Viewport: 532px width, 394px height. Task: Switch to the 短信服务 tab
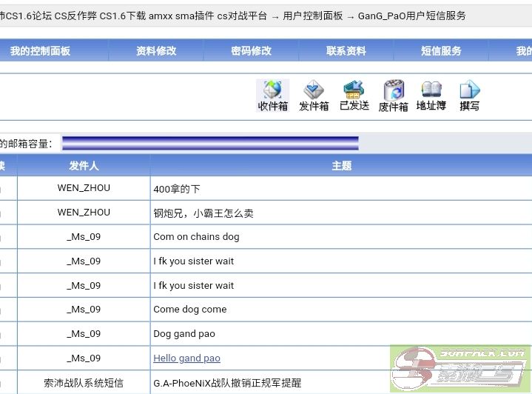tap(441, 51)
